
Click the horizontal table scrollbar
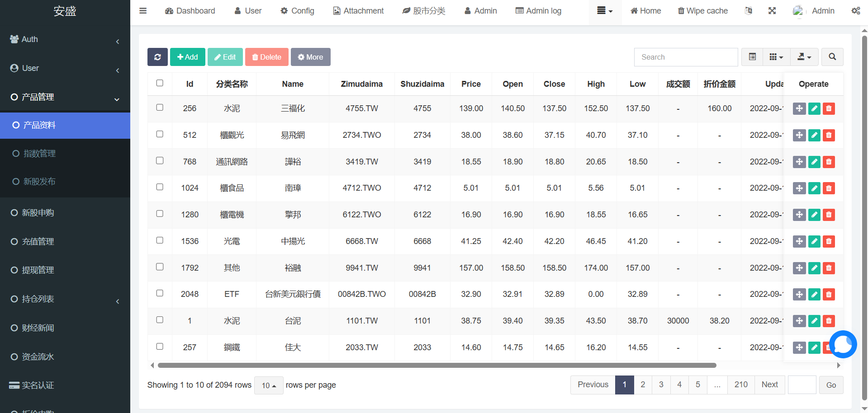(x=436, y=365)
